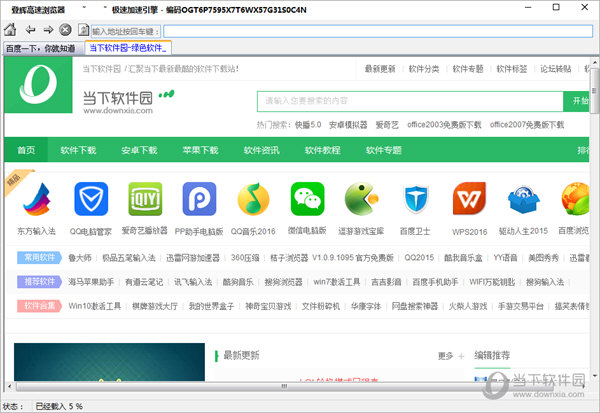
Task: Click hot search 安卓模拟器
Action: click(x=348, y=125)
